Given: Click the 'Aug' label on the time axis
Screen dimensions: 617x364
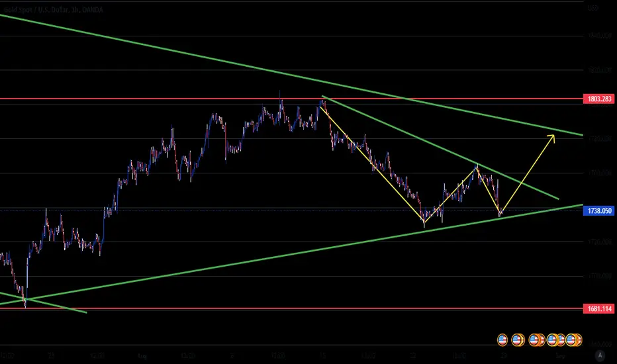Looking at the screenshot, I should point(142,356).
